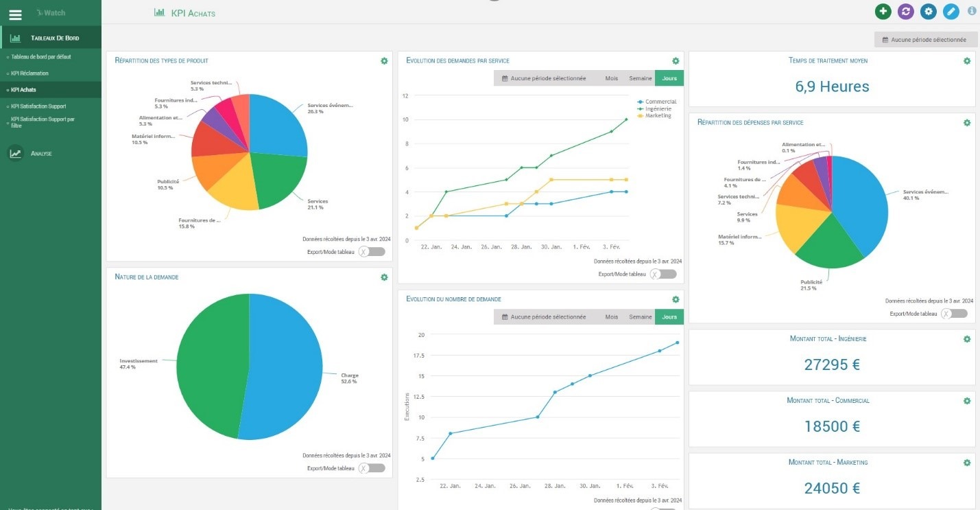Viewport: 980px width, 510px height.
Task: Hide the Marketing series in legend
Action: [x=658, y=116]
